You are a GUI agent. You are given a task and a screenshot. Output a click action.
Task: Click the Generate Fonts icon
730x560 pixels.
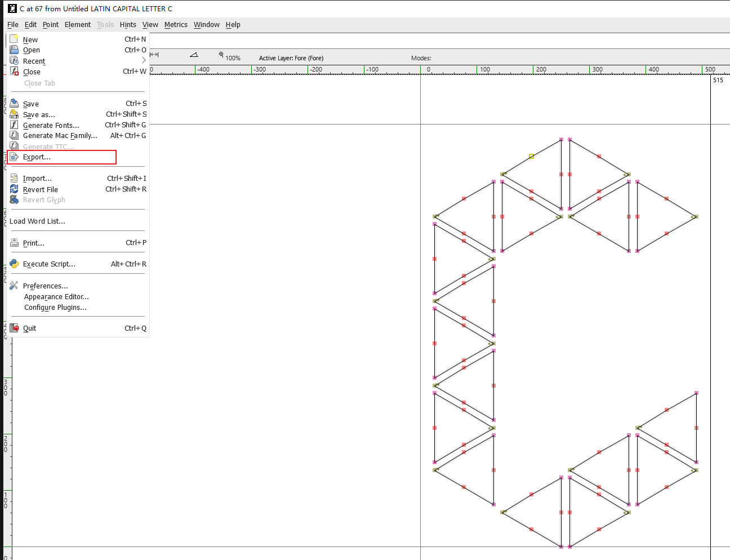14,125
